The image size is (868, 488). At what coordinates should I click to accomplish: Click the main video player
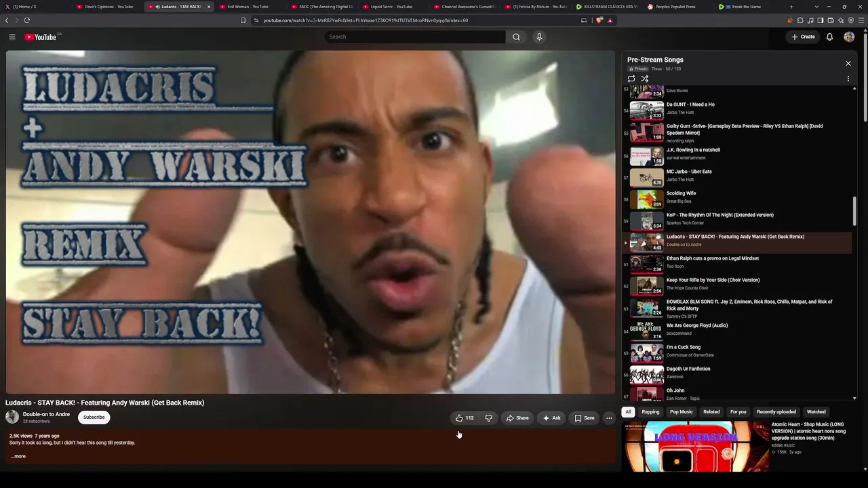pos(311,222)
